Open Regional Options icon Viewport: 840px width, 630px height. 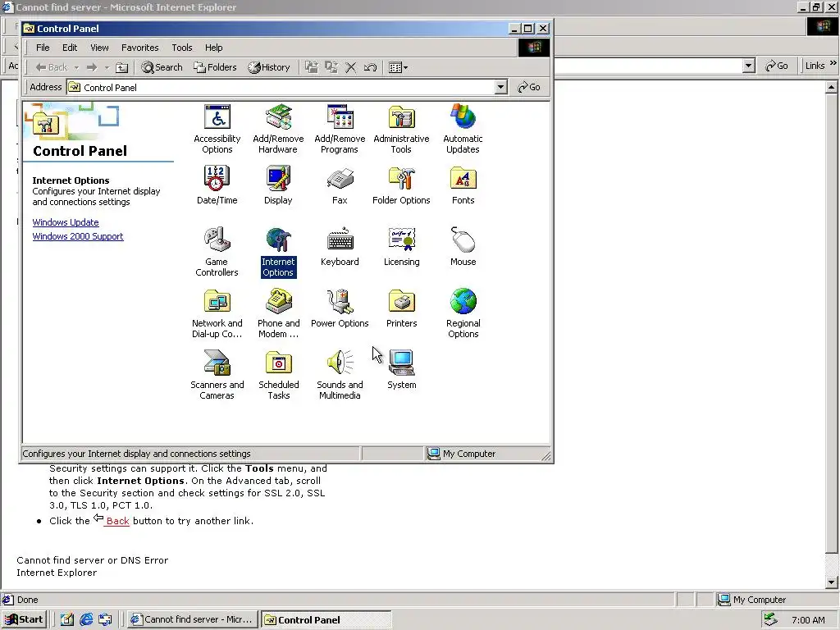coord(463,313)
